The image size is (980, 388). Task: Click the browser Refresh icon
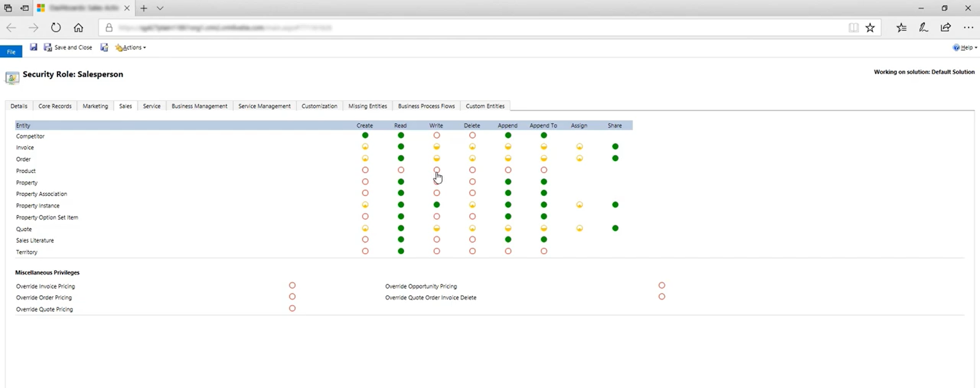(x=56, y=28)
